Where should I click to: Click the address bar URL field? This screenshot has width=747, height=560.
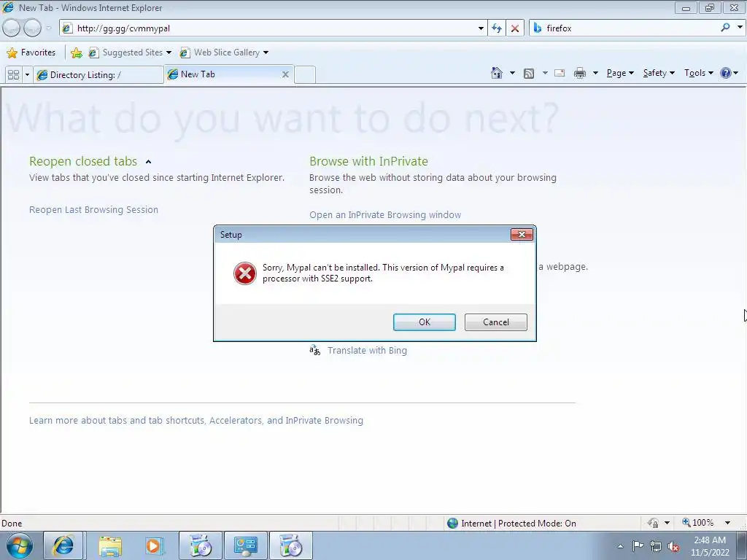tap(271, 28)
